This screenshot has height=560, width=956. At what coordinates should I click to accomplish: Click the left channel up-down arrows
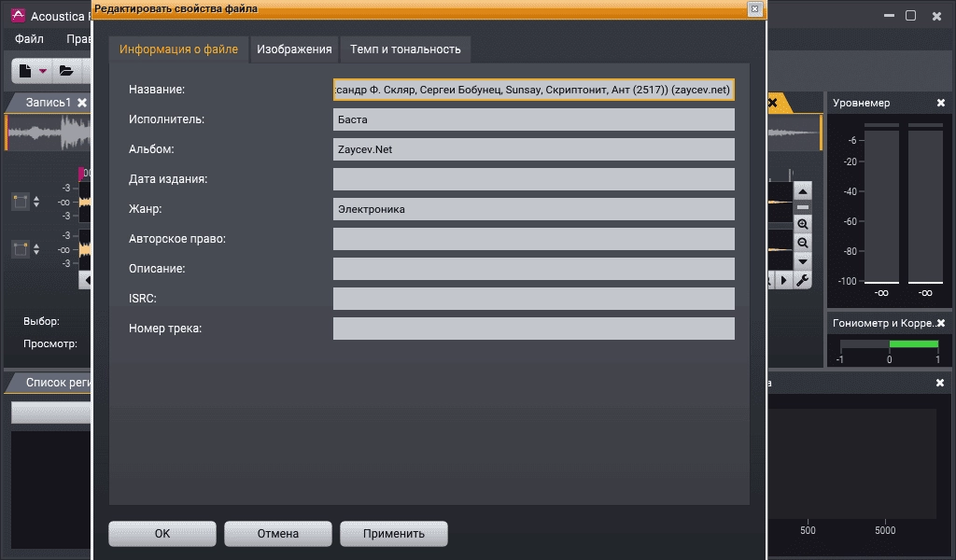pyautogui.click(x=36, y=202)
